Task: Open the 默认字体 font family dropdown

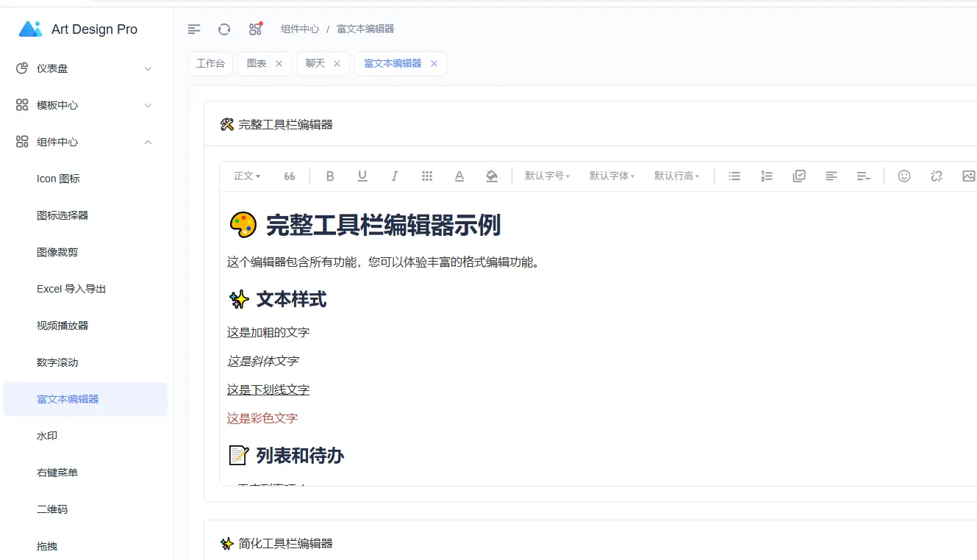Action: click(x=612, y=176)
